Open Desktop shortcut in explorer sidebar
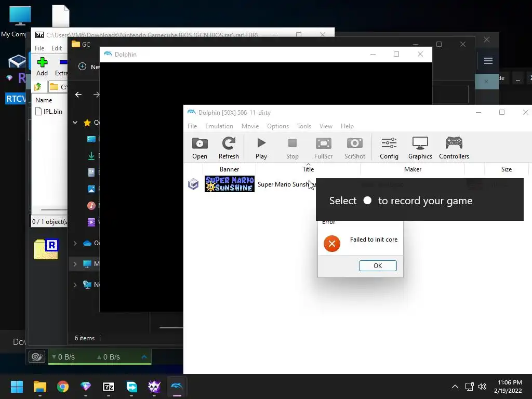Screen dimensions: 532x399 pyautogui.click(x=91, y=139)
